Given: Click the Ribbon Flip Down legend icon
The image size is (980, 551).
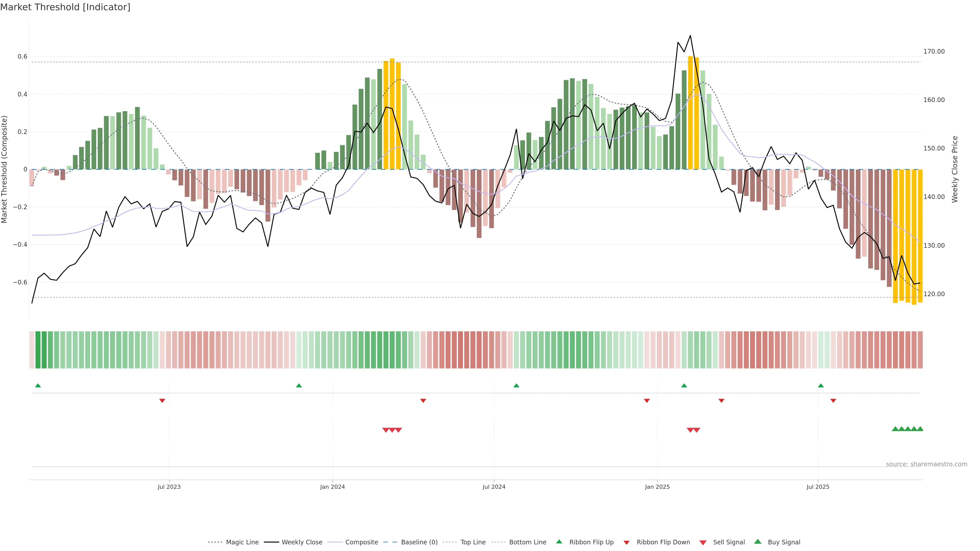Looking at the screenshot, I should [626, 543].
